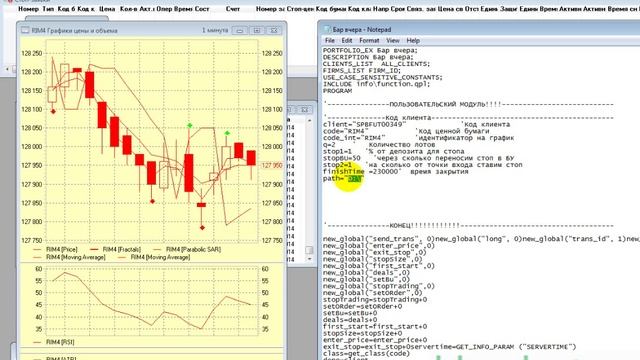Click the '1 минута' timeframe label
The width and height of the screenshot is (640, 360).
tap(215, 30)
